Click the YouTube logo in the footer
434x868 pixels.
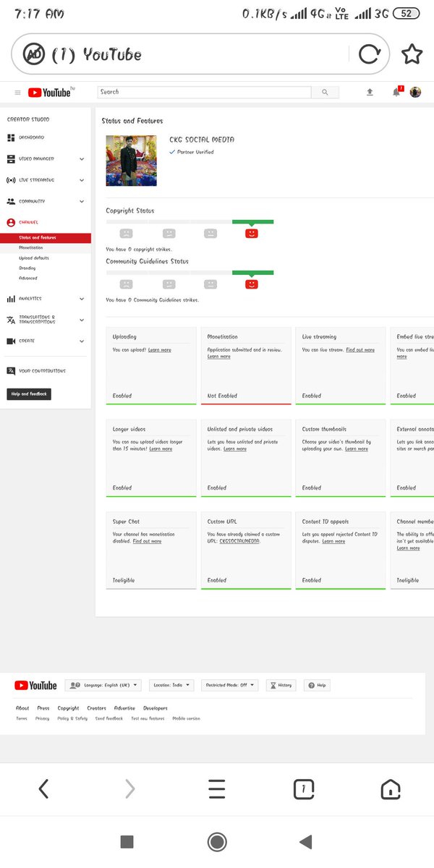pos(35,685)
